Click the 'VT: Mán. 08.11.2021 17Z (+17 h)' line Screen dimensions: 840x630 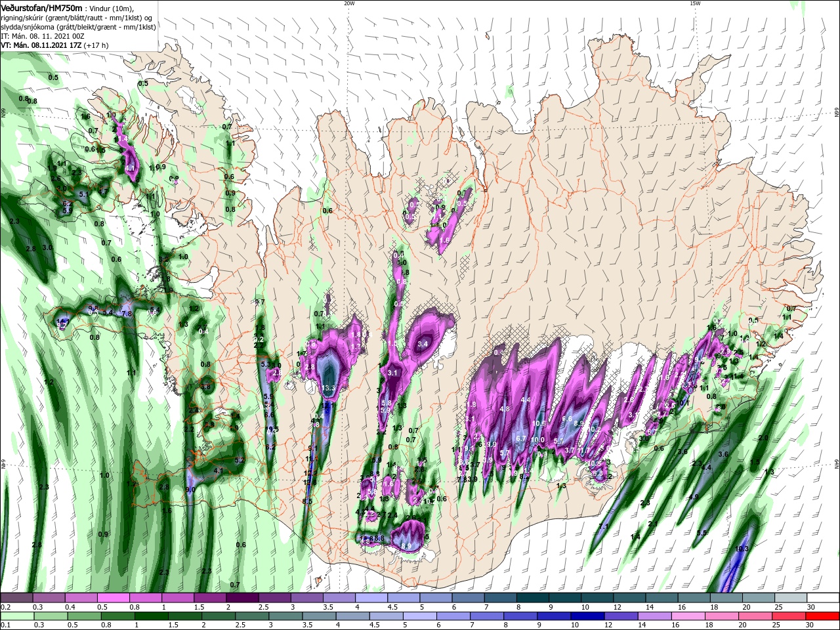point(54,45)
